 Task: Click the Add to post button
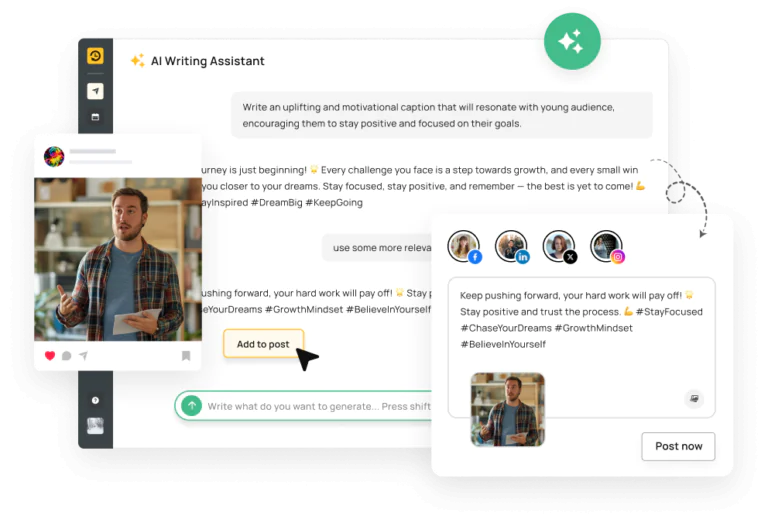(x=264, y=344)
